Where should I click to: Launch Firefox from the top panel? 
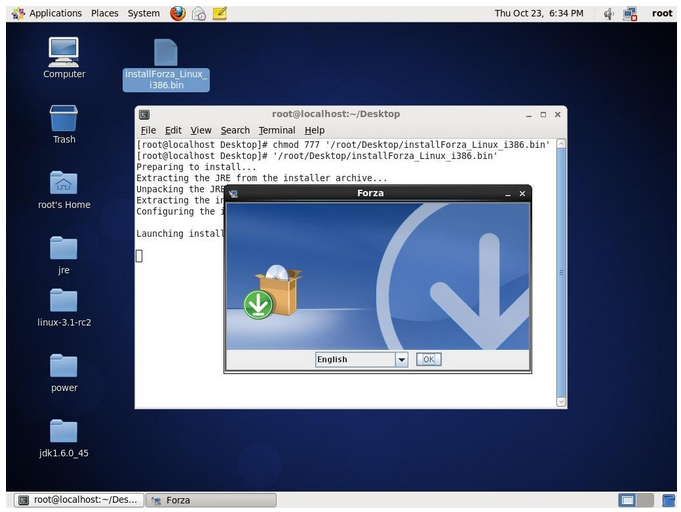[178, 13]
